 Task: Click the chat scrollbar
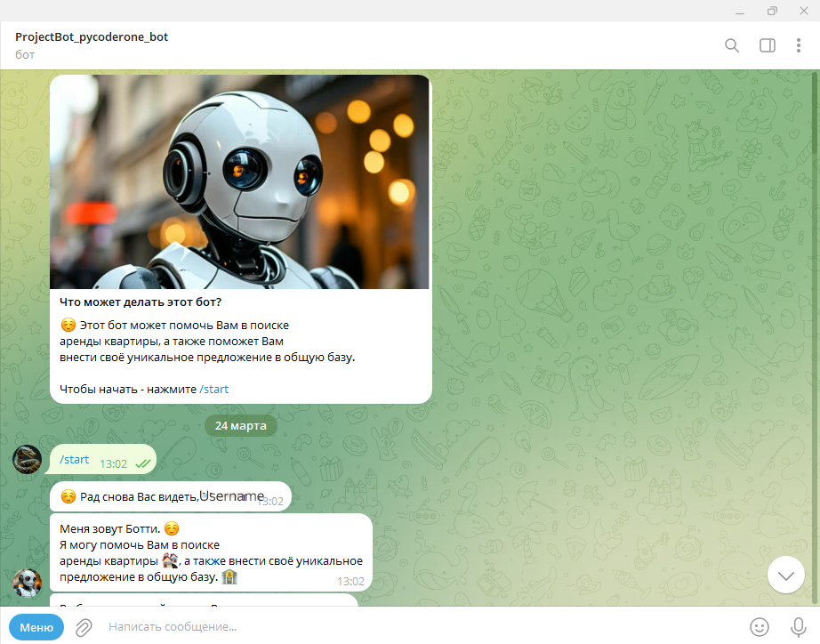[815, 337]
